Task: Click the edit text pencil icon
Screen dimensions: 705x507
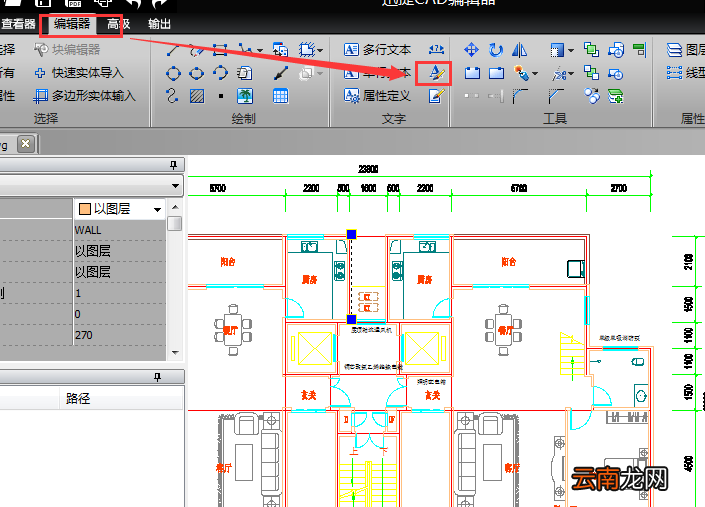Action: [436, 96]
